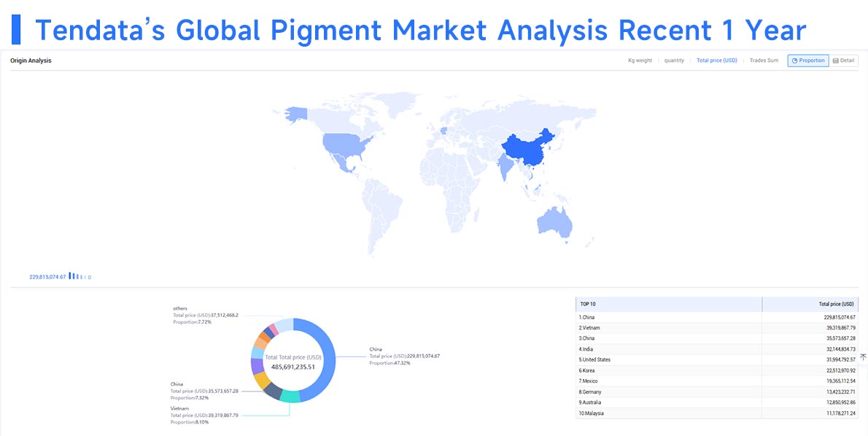Select the 3.China table row
Viewport: 868px width, 436px height.
tap(717, 338)
